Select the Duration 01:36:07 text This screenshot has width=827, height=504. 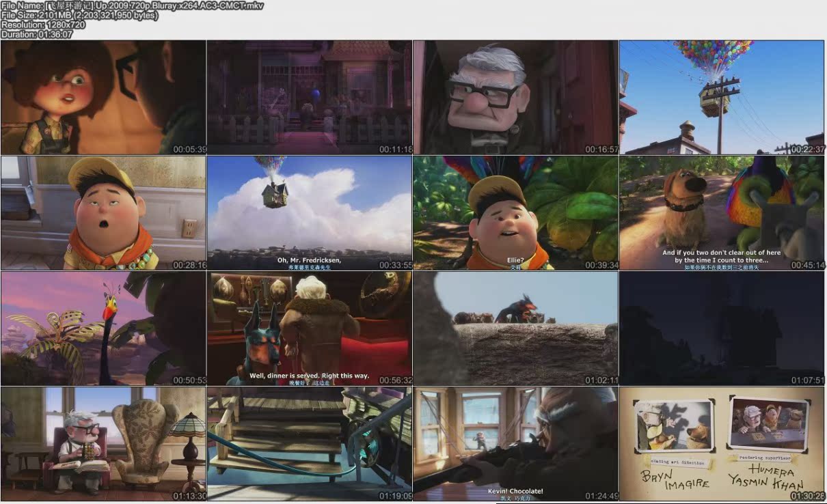point(37,34)
